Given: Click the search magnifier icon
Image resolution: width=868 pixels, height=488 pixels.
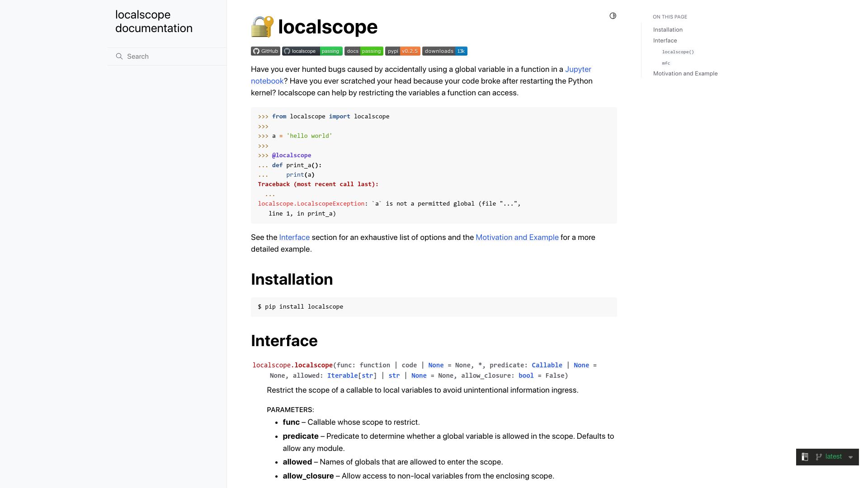Looking at the screenshot, I should [119, 56].
